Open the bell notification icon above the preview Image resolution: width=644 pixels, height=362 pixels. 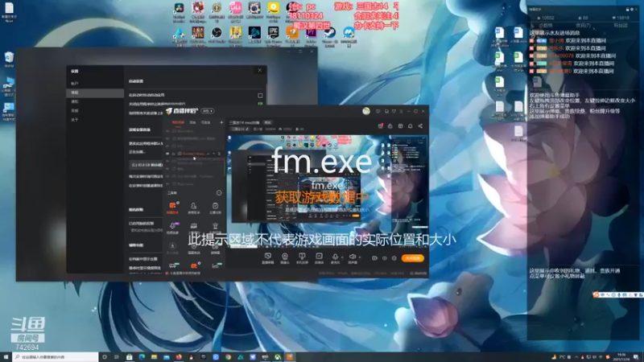pos(410,126)
